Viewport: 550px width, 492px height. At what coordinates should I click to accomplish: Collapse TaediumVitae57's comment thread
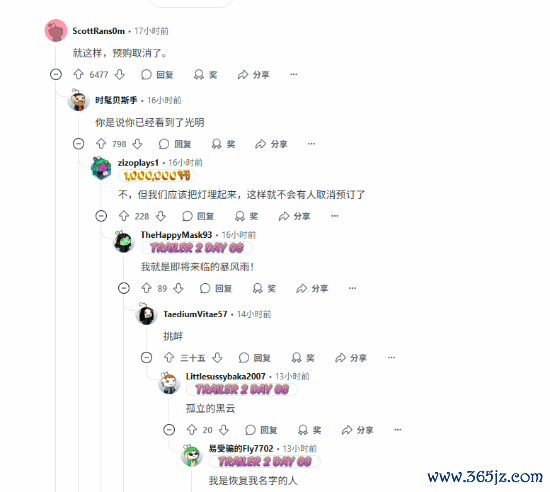(146, 358)
